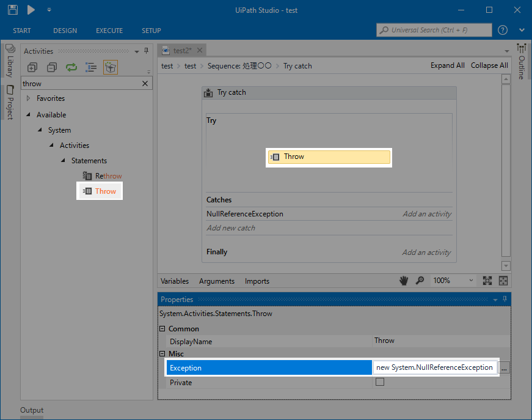Fit the workflow to screen icon
The width and height of the screenshot is (532, 420).
(x=487, y=281)
